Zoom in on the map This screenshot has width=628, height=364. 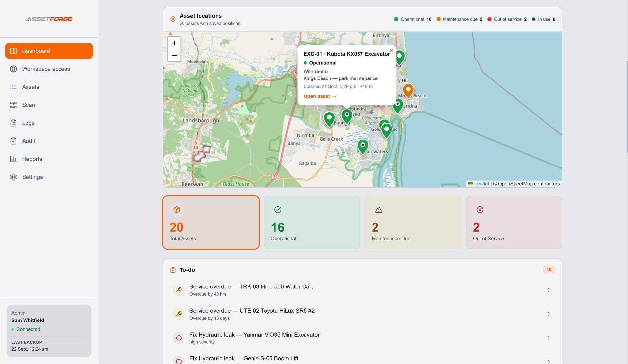coord(174,43)
